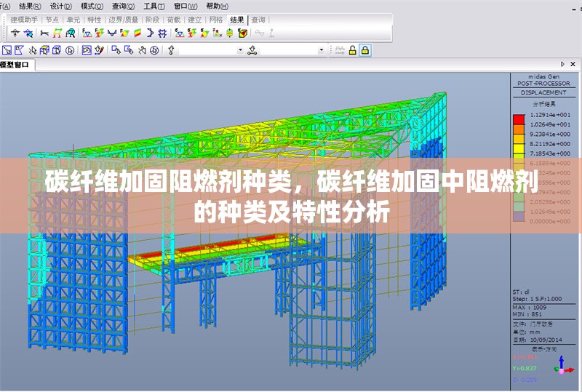Click the MIN : 851 text

[x=527, y=314]
